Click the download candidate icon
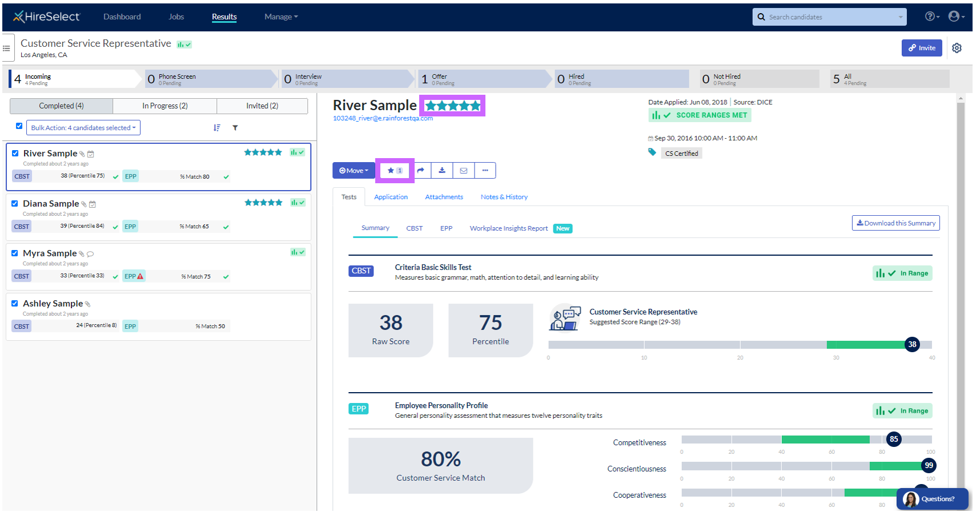 [442, 171]
